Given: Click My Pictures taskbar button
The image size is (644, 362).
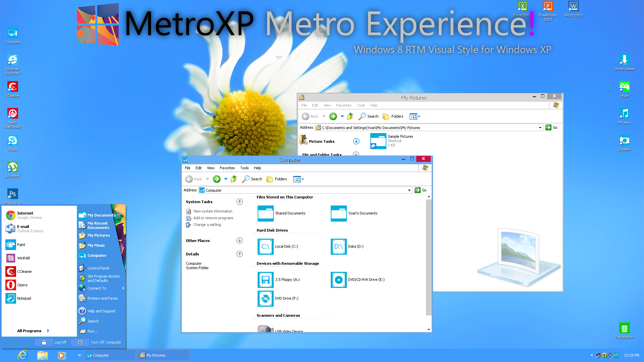Looking at the screenshot, I should pos(164,355).
